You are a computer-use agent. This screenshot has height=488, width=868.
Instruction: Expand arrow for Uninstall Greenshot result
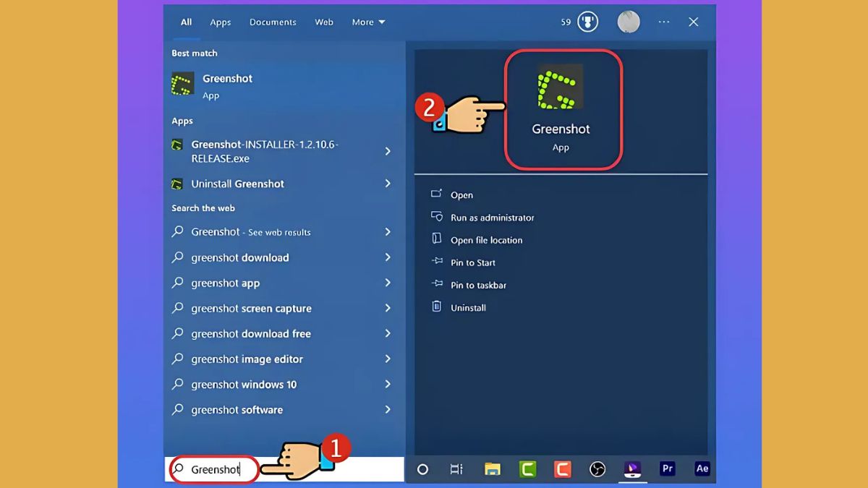388,184
